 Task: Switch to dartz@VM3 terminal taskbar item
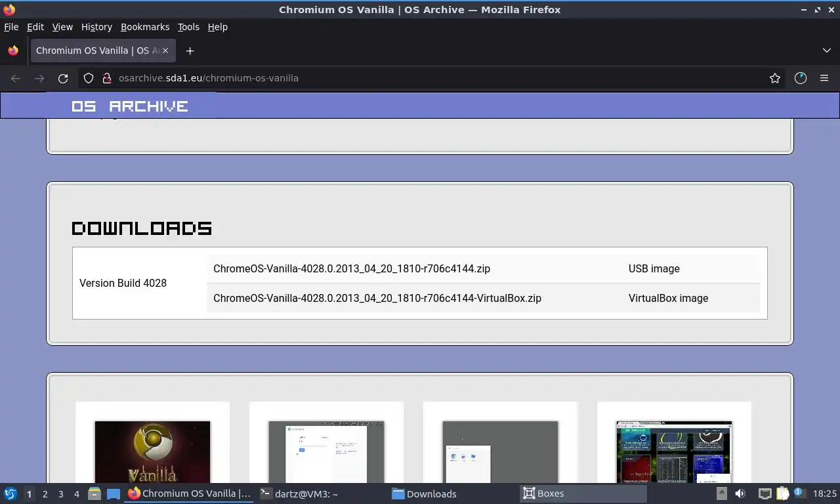320,493
